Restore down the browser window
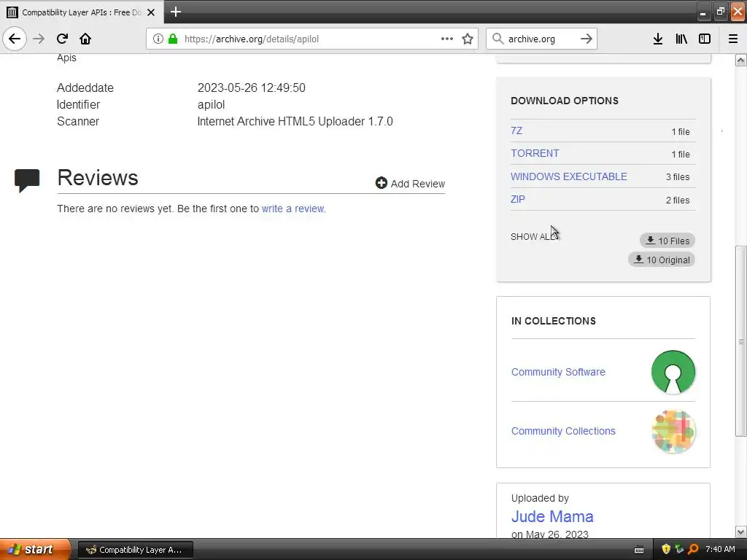Viewport: 747px width, 560px height. coord(720,12)
